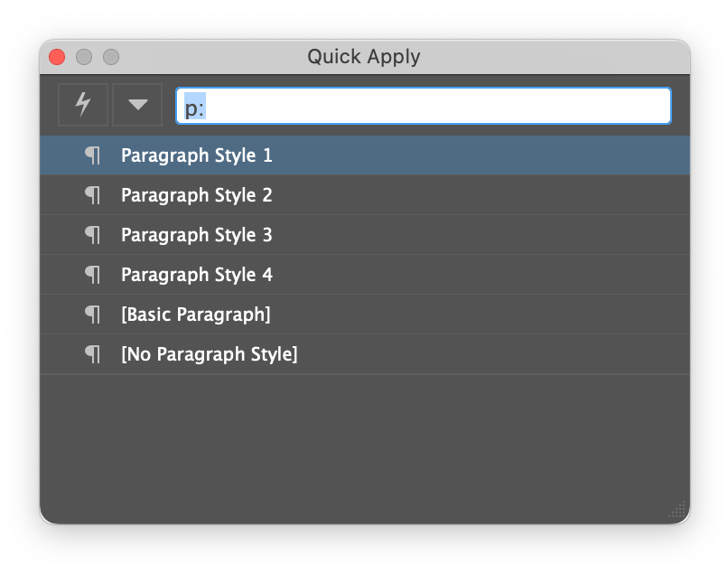Select Paragraph Style 1
Screen dimensions: 728x564
tap(197, 155)
